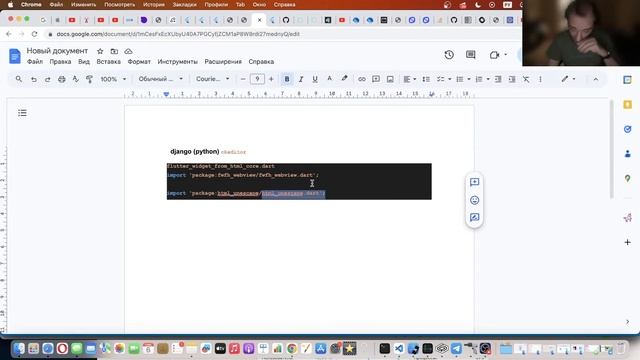
Task: Redo the last undone edit
Action: (47, 79)
